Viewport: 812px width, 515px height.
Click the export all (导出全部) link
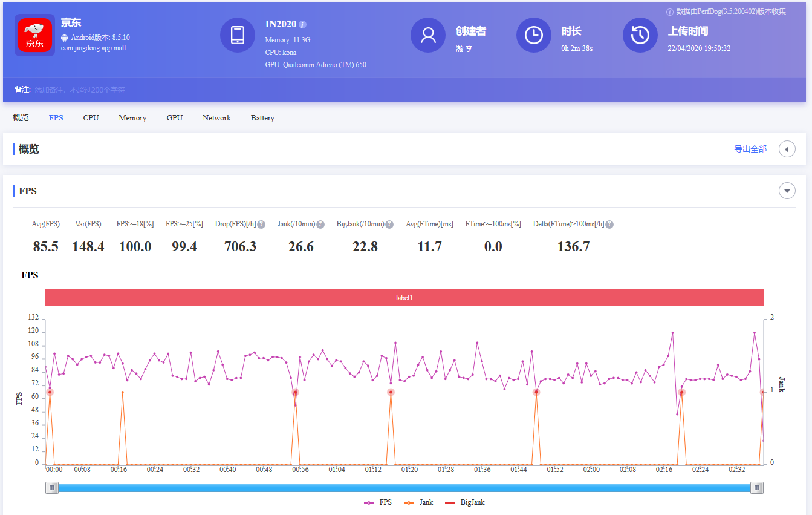point(750,149)
